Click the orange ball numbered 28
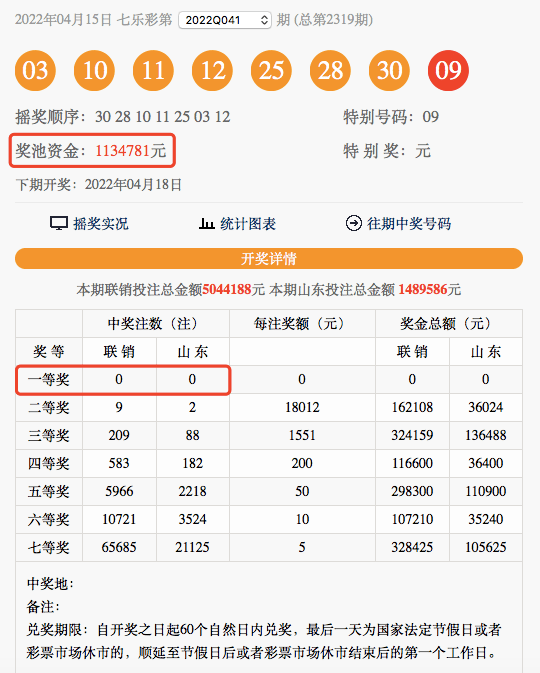This screenshot has height=673, width=540. tap(331, 70)
